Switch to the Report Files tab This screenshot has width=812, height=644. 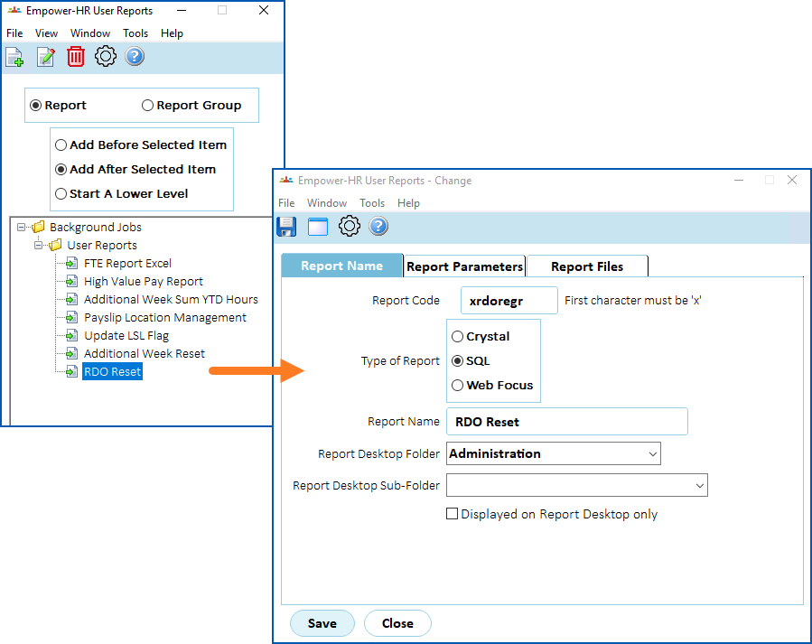(587, 266)
